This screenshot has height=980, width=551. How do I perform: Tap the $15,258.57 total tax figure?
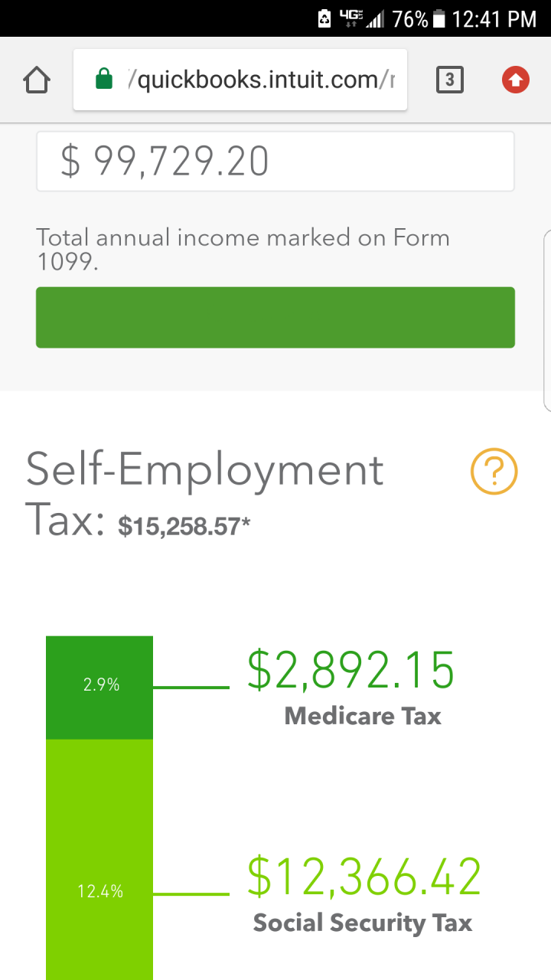(x=184, y=527)
